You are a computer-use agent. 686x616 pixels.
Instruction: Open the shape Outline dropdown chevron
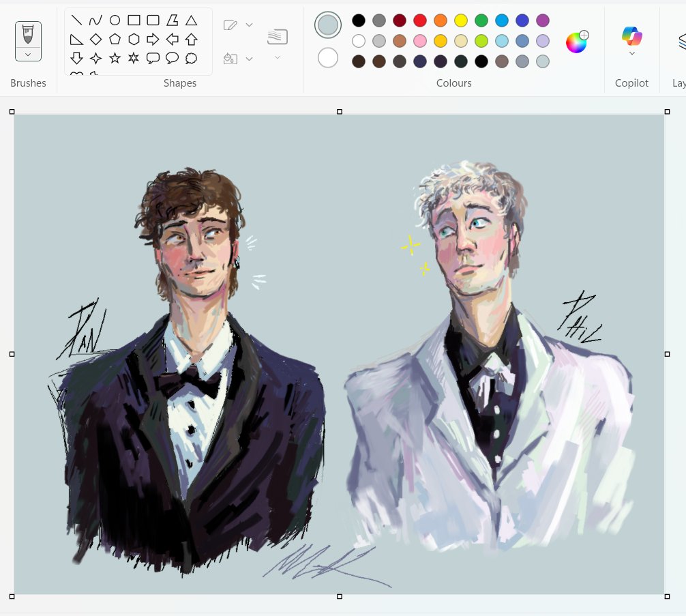(x=250, y=25)
